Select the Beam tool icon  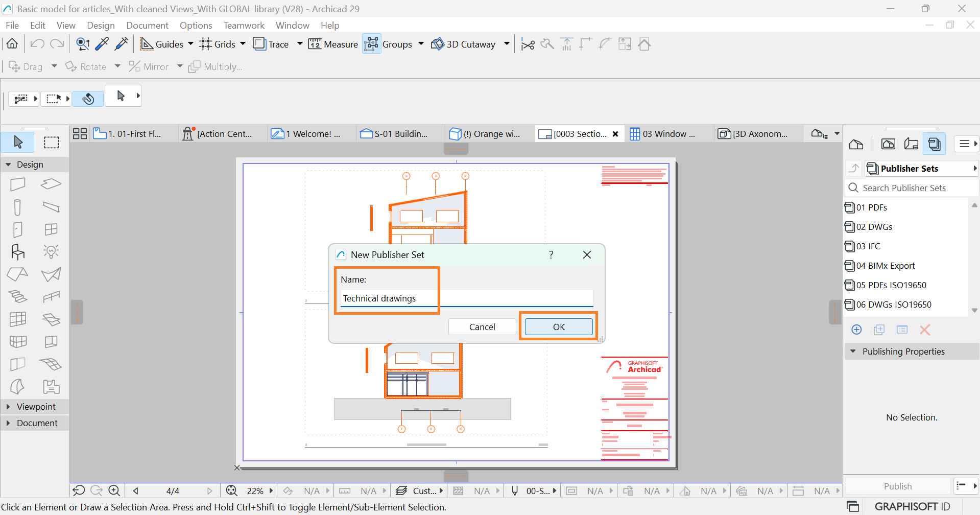tap(51, 206)
